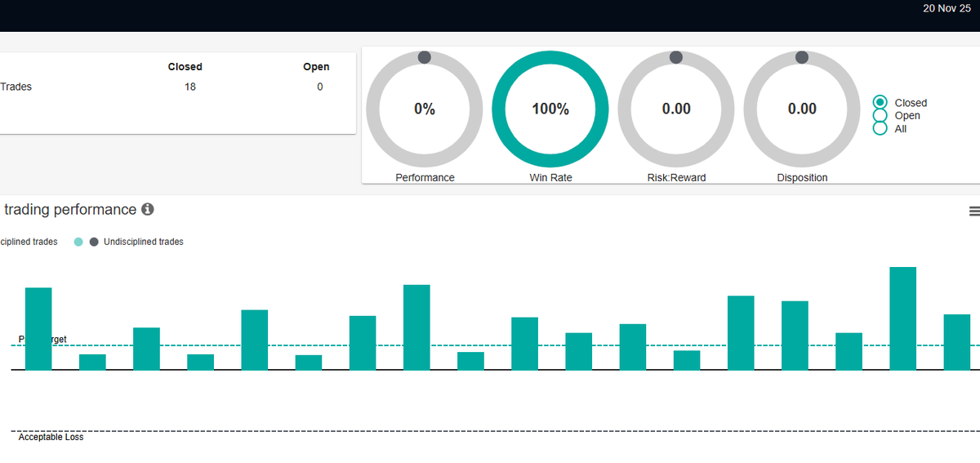Click the Open column header in trades table
Viewport: 980px width, 463px height.
click(x=316, y=67)
